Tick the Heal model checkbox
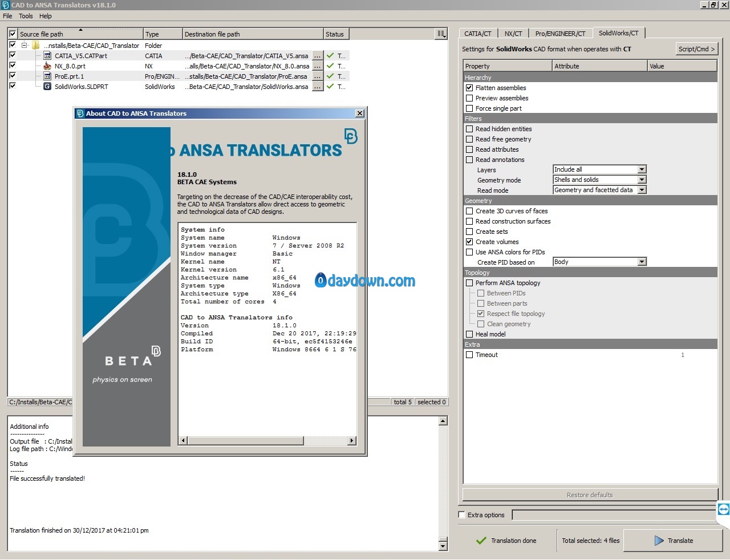730x560 pixels. point(469,334)
